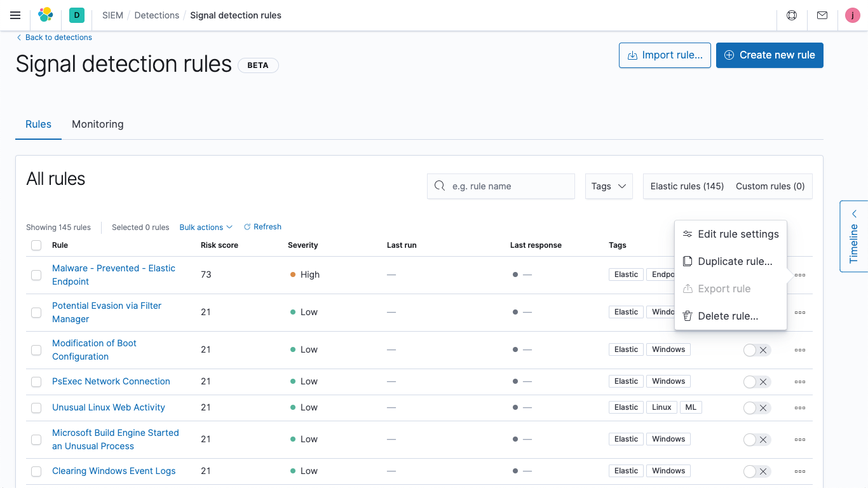This screenshot has width=868, height=488.
Task: Check the Unusual Linux Web Activity checkbox
Action: pos(36,408)
